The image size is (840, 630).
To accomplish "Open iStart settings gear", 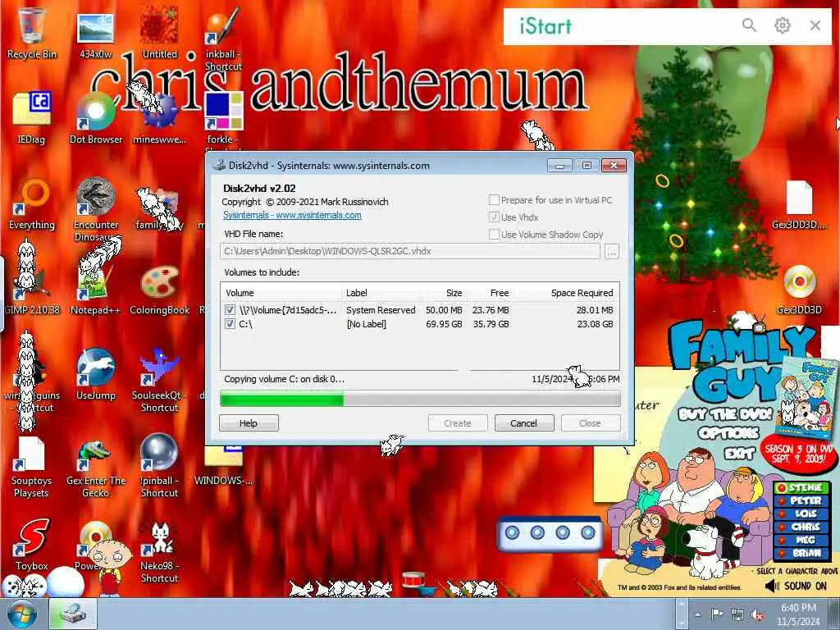I will coord(782,25).
